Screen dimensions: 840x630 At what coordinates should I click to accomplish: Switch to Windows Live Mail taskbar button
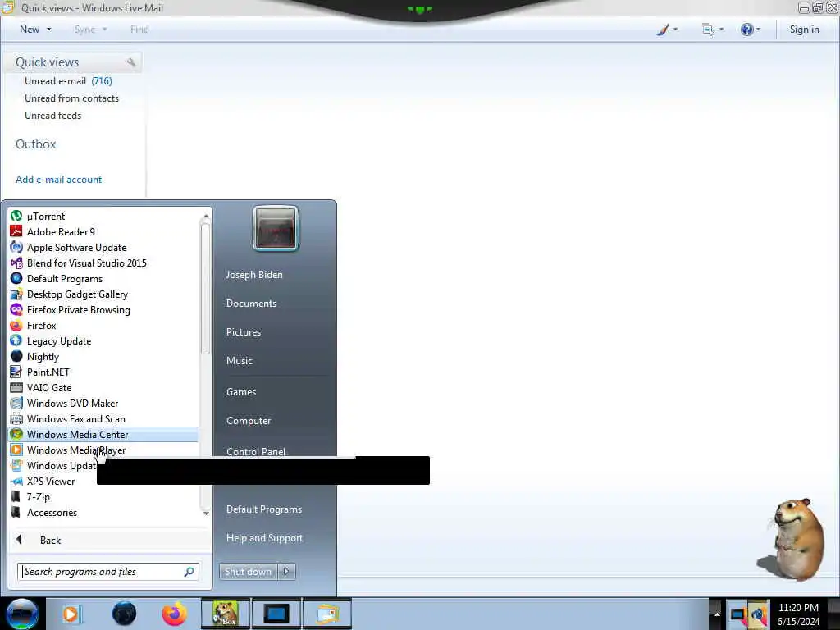tap(327, 614)
